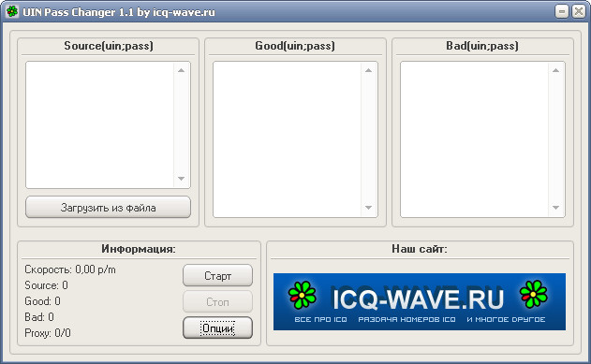591x364 pixels.
Task: Click the Bad list scroll down arrow
Action: click(x=556, y=208)
